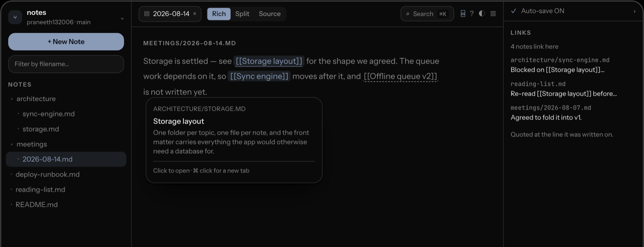This screenshot has width=644, height=247.
Task: Click the LINKS panel heading
Action: 520,33
